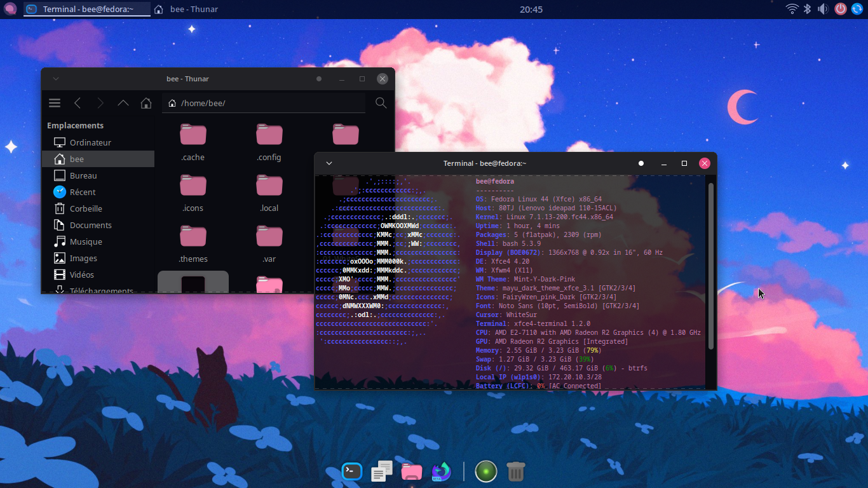This screenshot has height=488, width=868.
Task: Mute sound via panel volume icon
Action: pyautogui.click(x=824, y=9)
